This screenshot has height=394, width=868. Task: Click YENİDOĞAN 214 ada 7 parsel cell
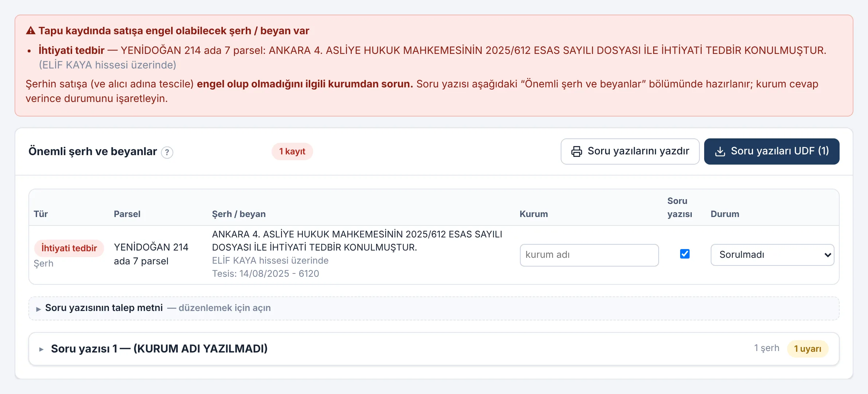click(x=151, y=254)
